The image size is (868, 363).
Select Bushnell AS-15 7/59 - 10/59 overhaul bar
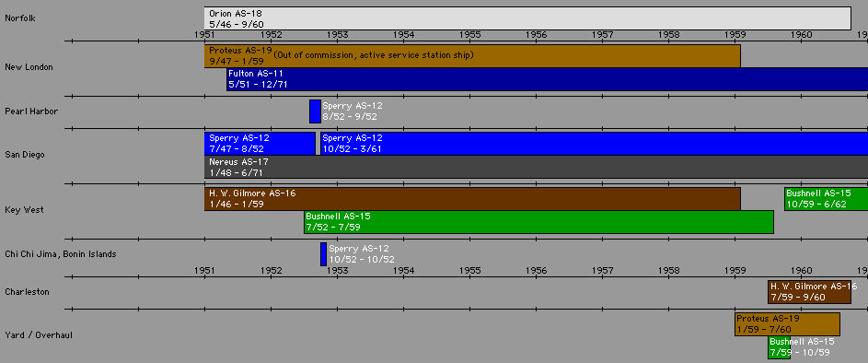point(779,347)
